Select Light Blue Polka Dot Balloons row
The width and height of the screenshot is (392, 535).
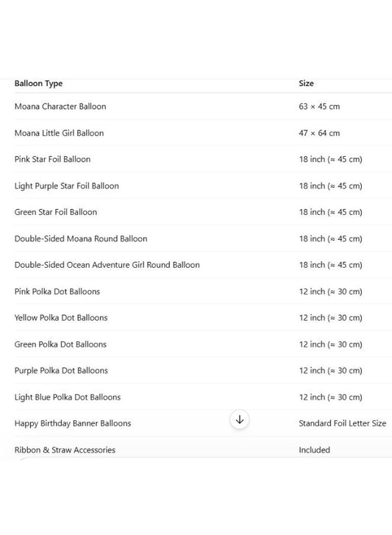coord(203,397)
